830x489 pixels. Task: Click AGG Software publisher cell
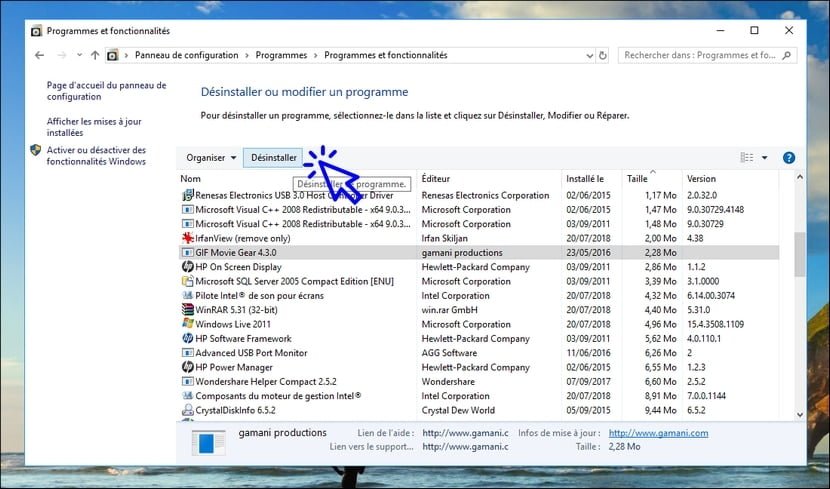(x=449, y=352)
